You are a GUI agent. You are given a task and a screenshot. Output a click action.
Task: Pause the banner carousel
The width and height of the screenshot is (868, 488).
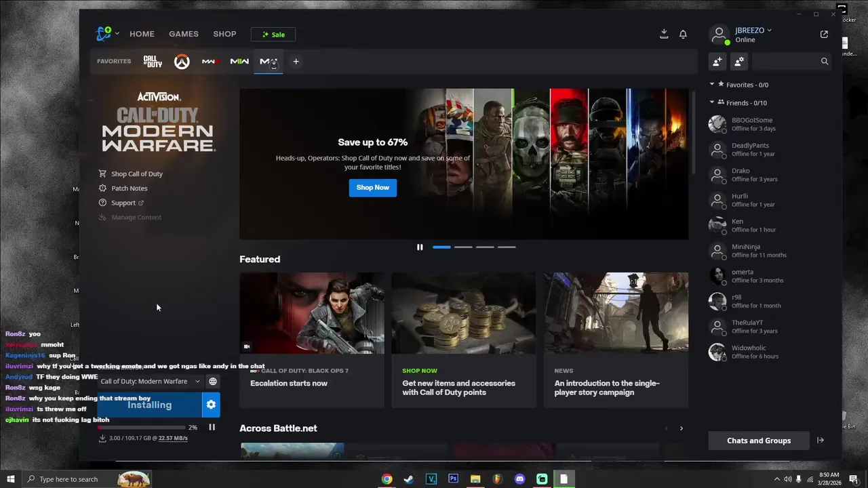(420, 247)
